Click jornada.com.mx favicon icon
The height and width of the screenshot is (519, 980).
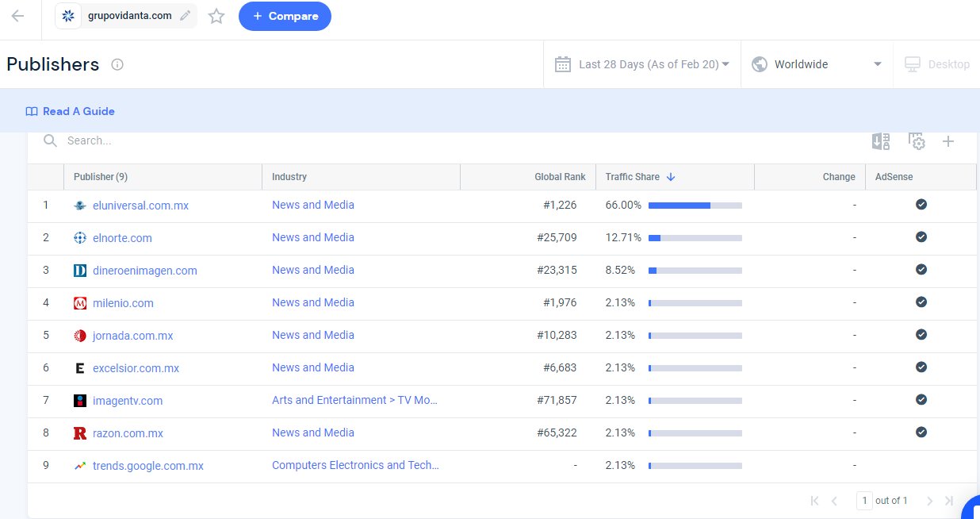click(x=79, y=336)
